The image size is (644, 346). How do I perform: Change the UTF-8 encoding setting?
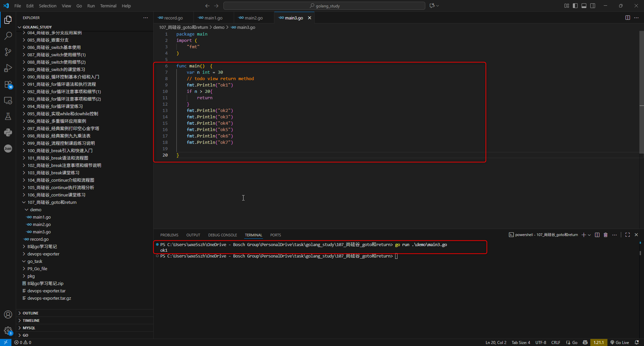tap(541, 342)
